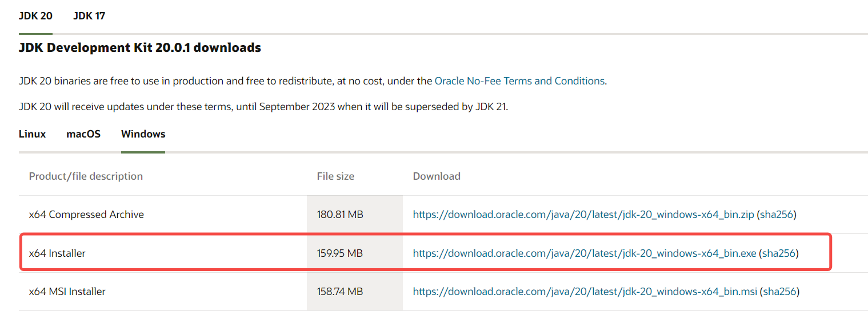Click the x64 MSI Installer description cell

(163, 291)
